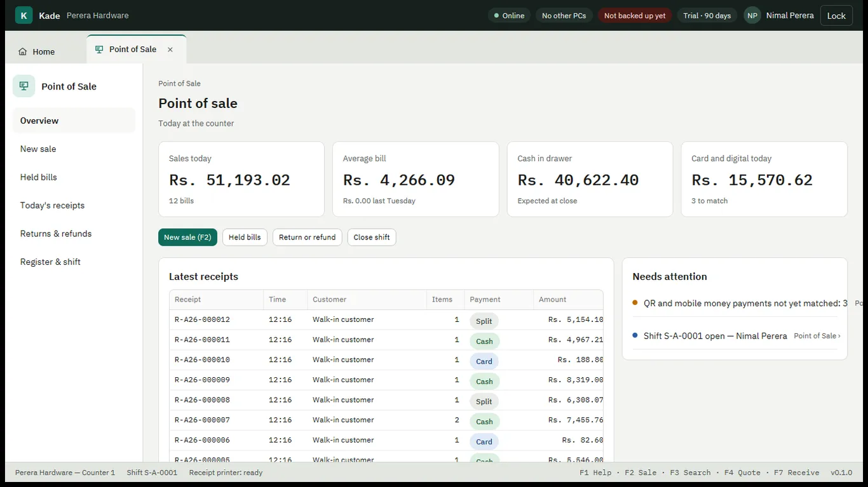
Task: Click the Close shift button
Action: point(372,237)
